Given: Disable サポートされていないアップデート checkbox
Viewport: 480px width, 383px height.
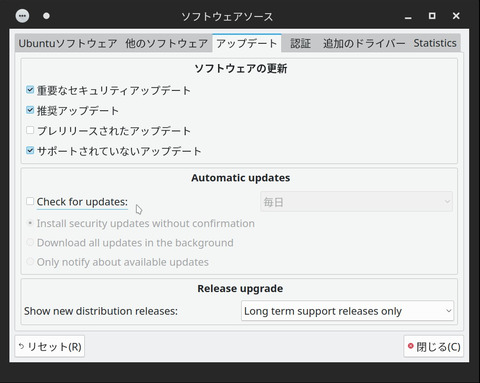Looking at the screenshot, I should pos(30,150).
